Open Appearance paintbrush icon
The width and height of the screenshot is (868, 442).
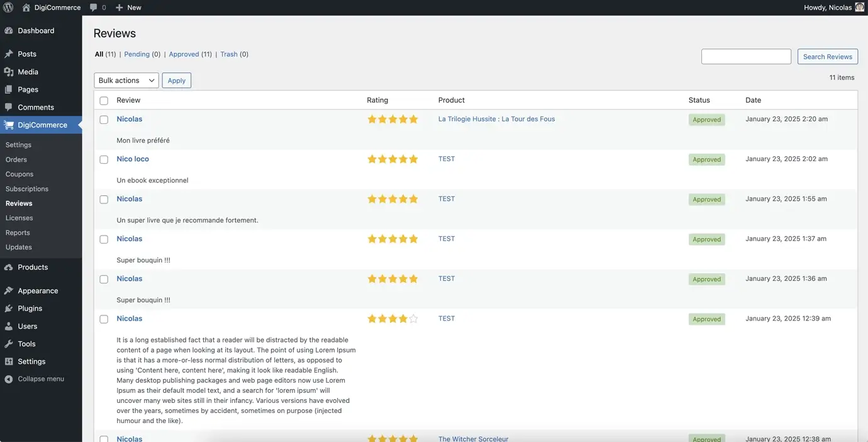[8, 291]
